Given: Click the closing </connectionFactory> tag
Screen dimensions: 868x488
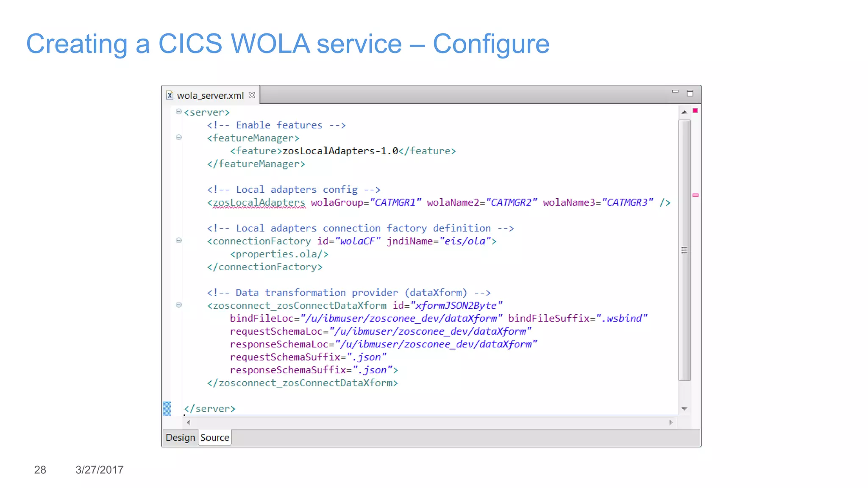Looking at the screenshot, I should coord(265,267).
